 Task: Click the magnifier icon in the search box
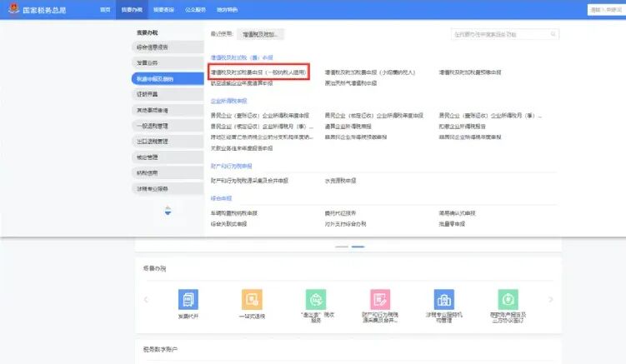pos(553,34)
